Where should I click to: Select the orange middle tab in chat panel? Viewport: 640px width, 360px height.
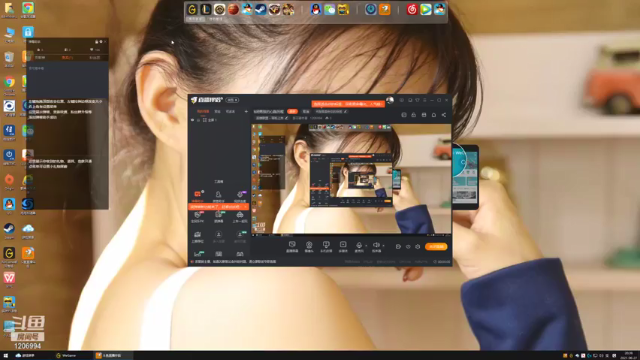[67, 58]
